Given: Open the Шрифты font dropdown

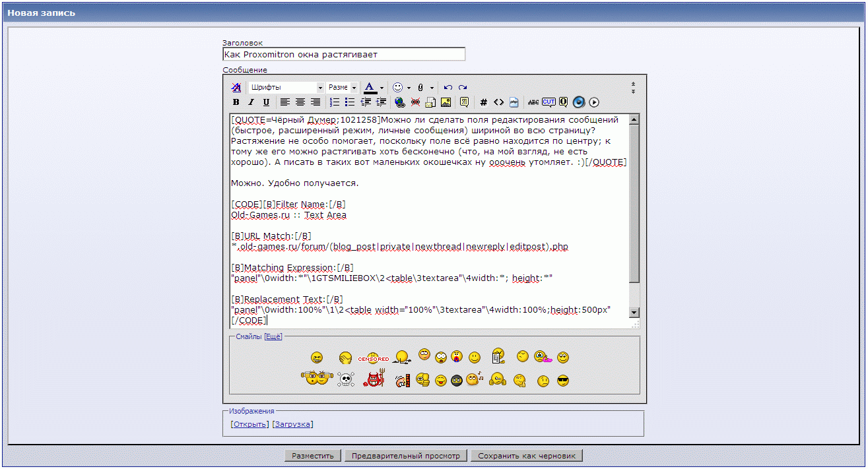Looking at the screenshot, I should tap(286, 87).
